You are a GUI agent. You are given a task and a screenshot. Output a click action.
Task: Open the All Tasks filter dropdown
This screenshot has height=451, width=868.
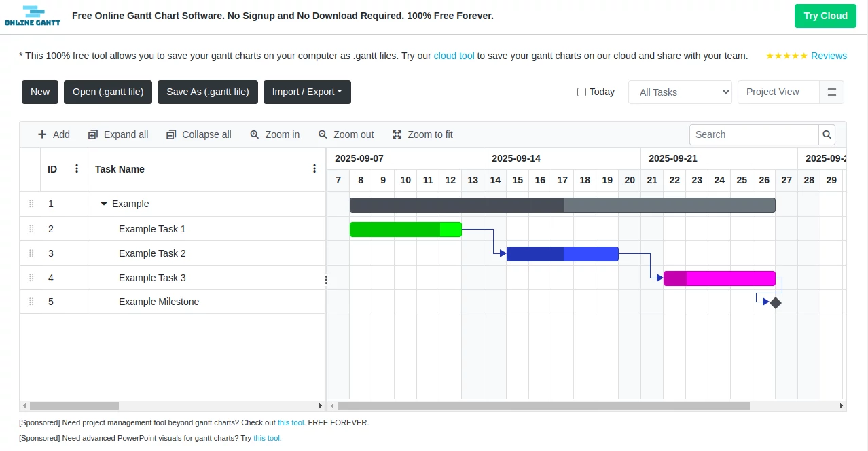click(x=679, y=92)
